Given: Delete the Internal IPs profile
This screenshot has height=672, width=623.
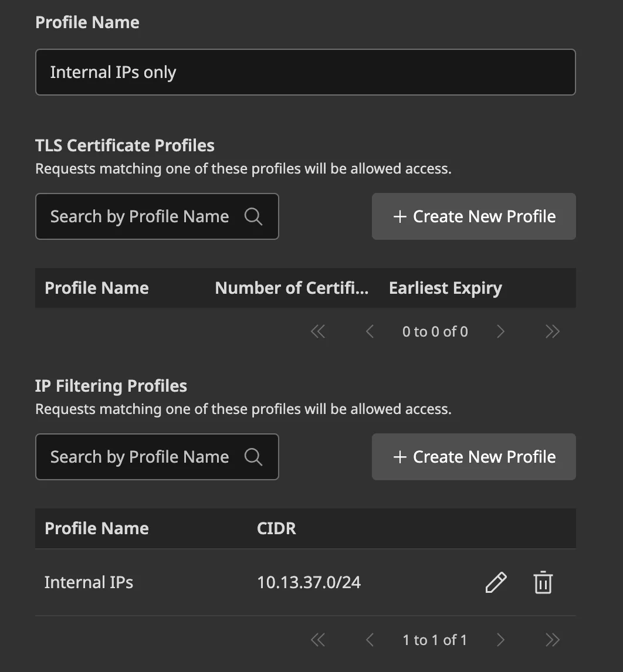Looking at the screenshot, I should click(x=543, y=582).
